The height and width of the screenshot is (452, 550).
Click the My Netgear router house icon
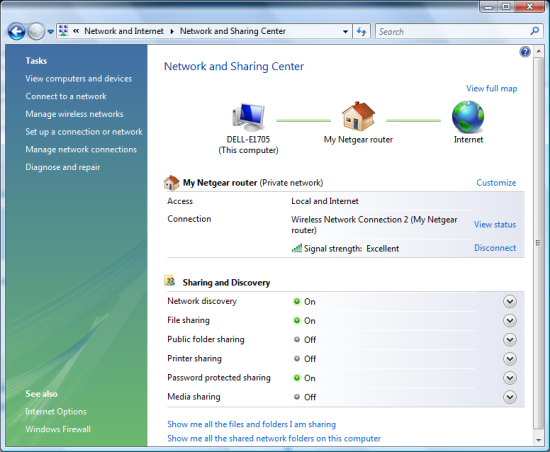(x=358, y=116)
